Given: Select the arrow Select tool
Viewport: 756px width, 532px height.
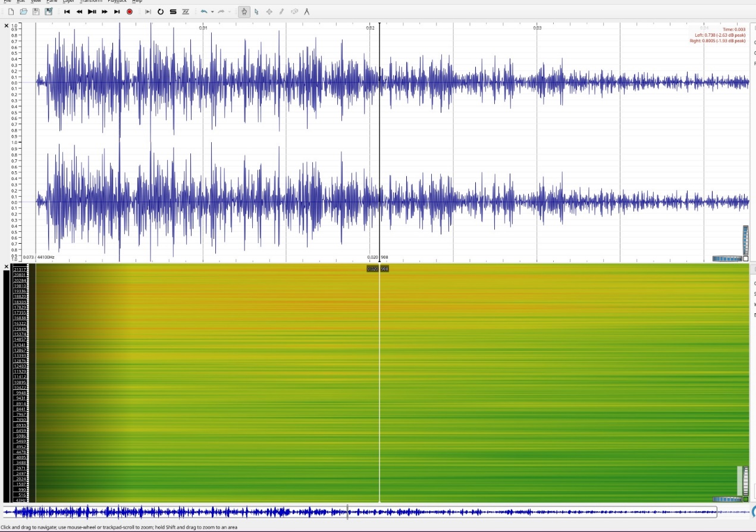Looking at the screenshot, I should pos(256,12).
